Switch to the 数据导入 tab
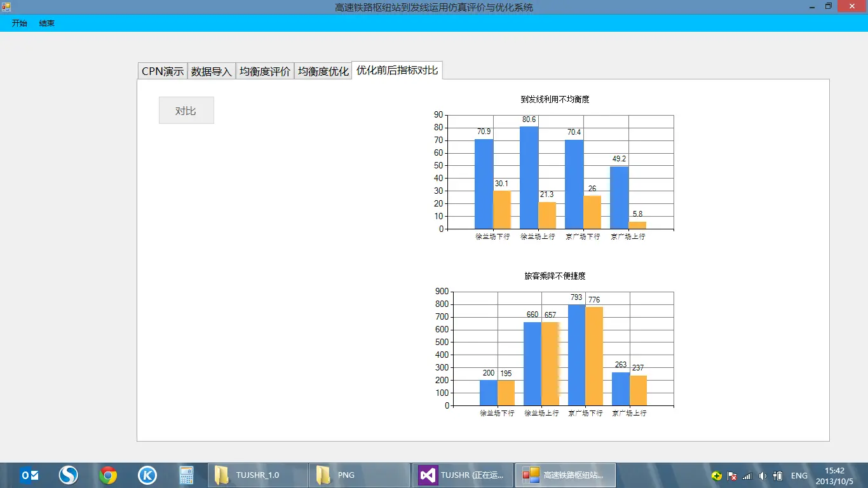The image size is (868, 488). [212, 71]
